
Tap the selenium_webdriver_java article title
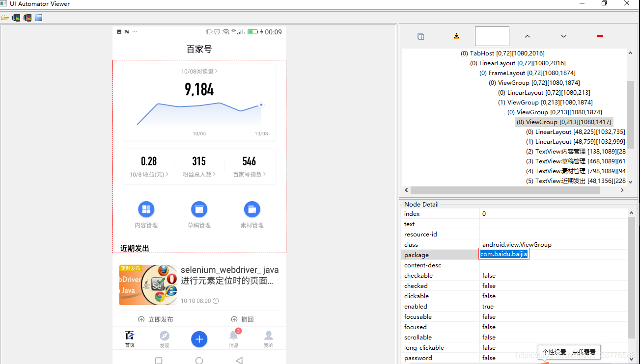(x=229, y=275)
